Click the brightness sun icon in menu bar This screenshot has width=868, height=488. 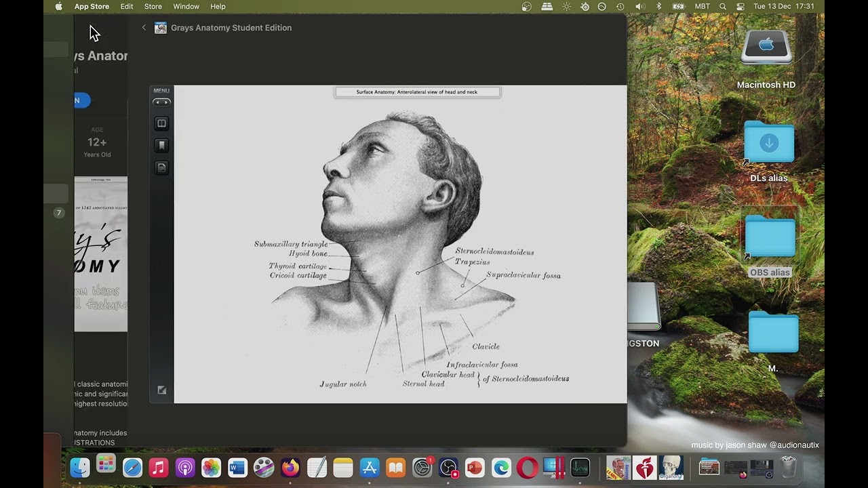click(566, 6)
